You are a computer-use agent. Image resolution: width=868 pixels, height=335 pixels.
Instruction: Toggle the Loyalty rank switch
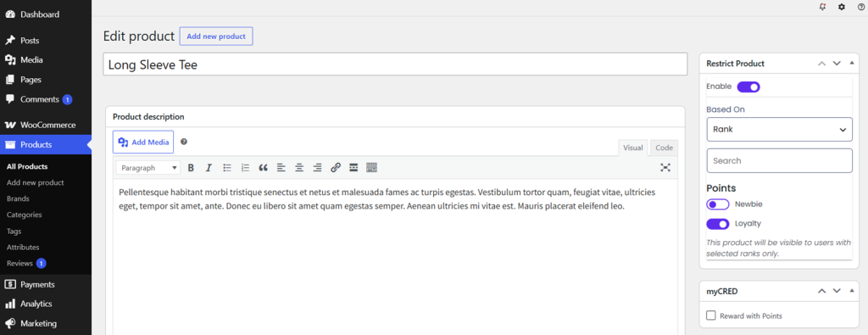[718, 224]
